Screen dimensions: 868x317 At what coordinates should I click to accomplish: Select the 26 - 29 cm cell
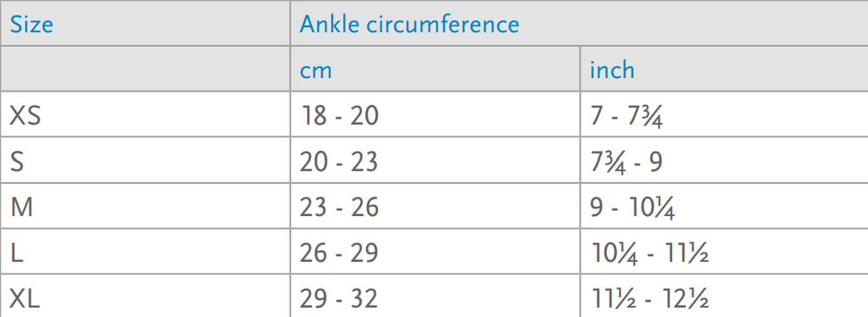click(x=435, y=251)
